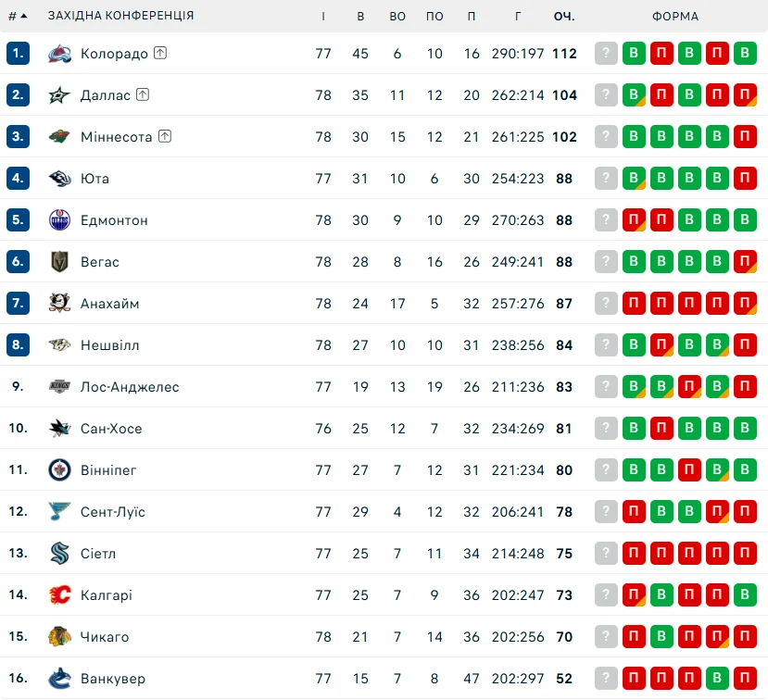Sort standings by the Г goals column
Image resolution: width=768 pixels, height=700 pixels.
click(x=518, y=16)
